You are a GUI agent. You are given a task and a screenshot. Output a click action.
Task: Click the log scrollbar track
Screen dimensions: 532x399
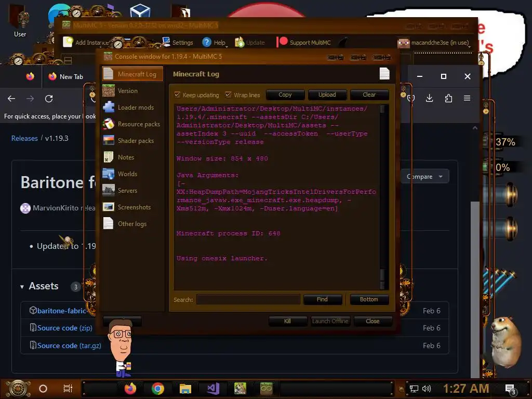point(382,197)
